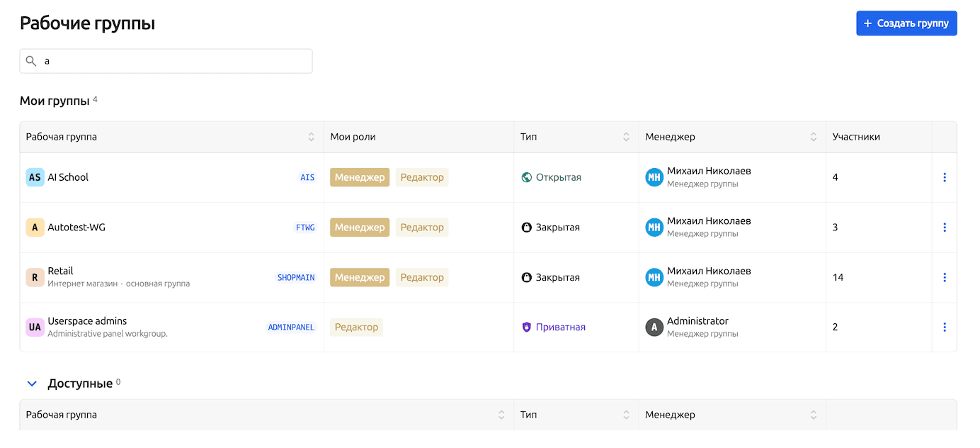Click the Создать группу button
The width and height of the screenshot is (980, 448).
(x=906, y=23)
